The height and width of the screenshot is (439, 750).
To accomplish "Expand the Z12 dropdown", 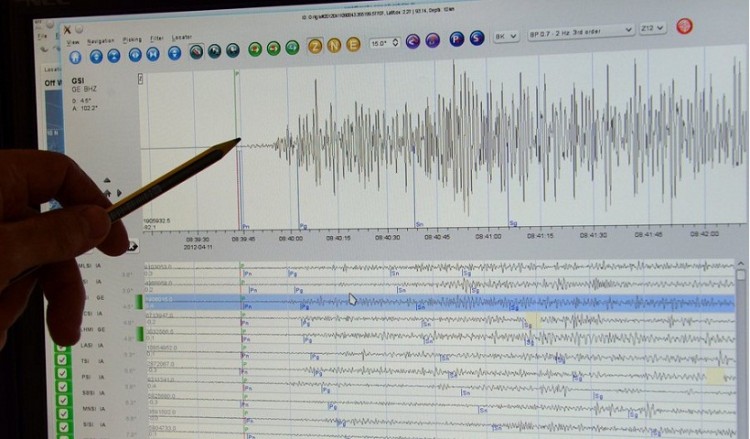I will click(x=654, y=30).
